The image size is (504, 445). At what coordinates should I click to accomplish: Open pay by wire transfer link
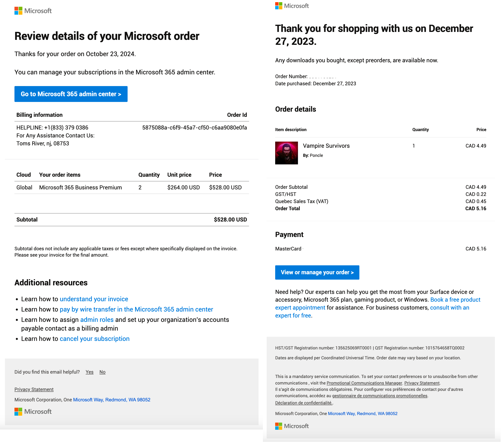click(136, 310)
